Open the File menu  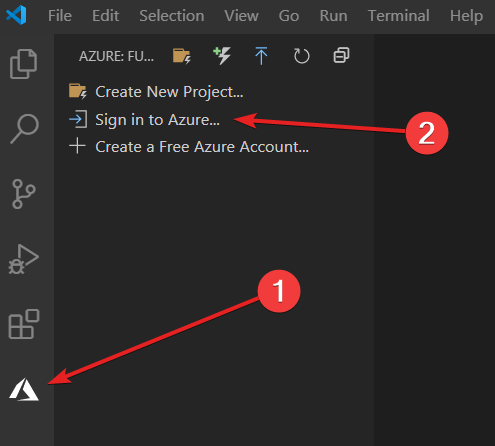[60, 16]
